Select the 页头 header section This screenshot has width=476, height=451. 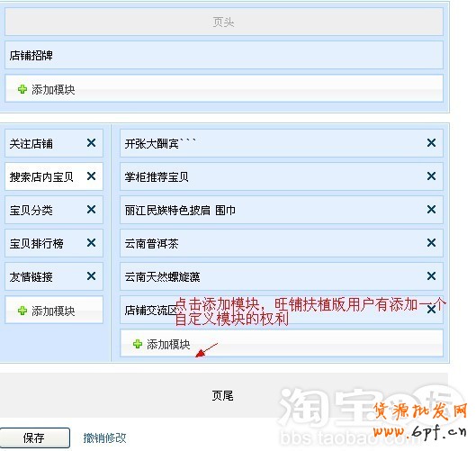coord(224,22)
